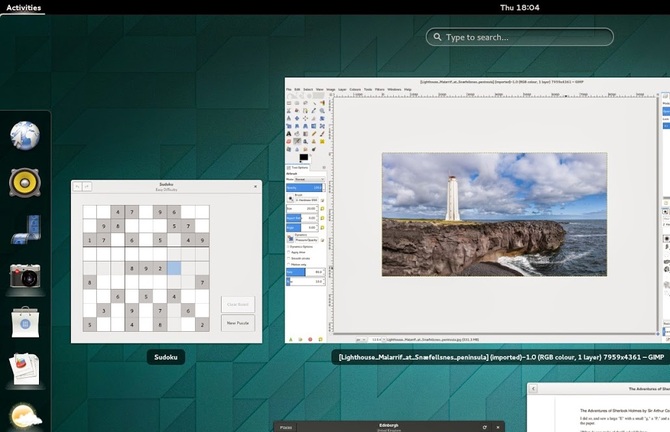Image resolution: width=670 pixels, height=432 pixels.
Task: Select the Ink tool in GIMP toolbox
Action: pos(306,141)
